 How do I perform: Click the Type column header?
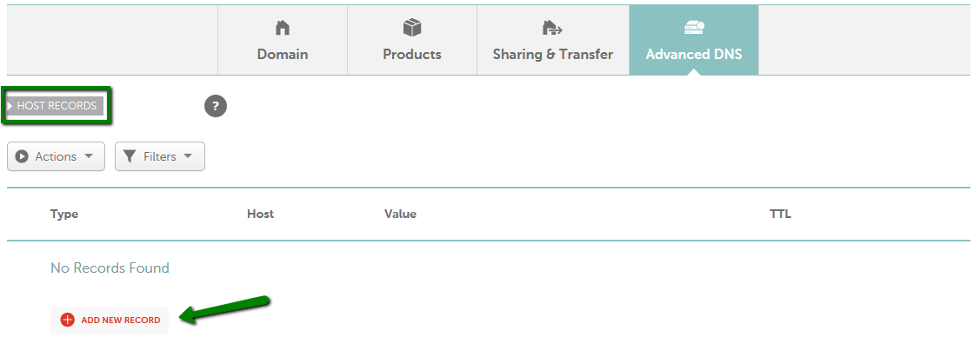[64, 214]
